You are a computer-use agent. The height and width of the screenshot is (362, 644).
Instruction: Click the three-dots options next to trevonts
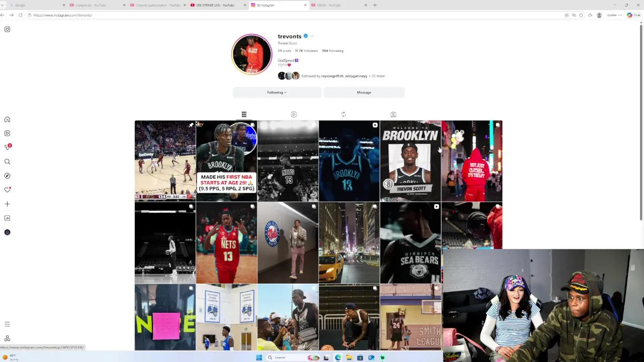point(312,36)
